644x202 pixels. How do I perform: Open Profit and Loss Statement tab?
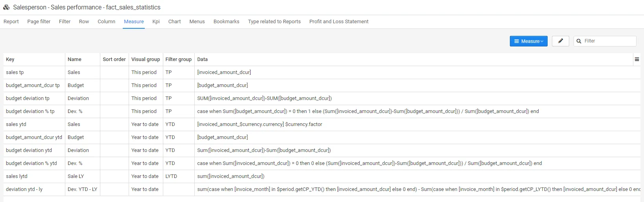coord(338,22)
